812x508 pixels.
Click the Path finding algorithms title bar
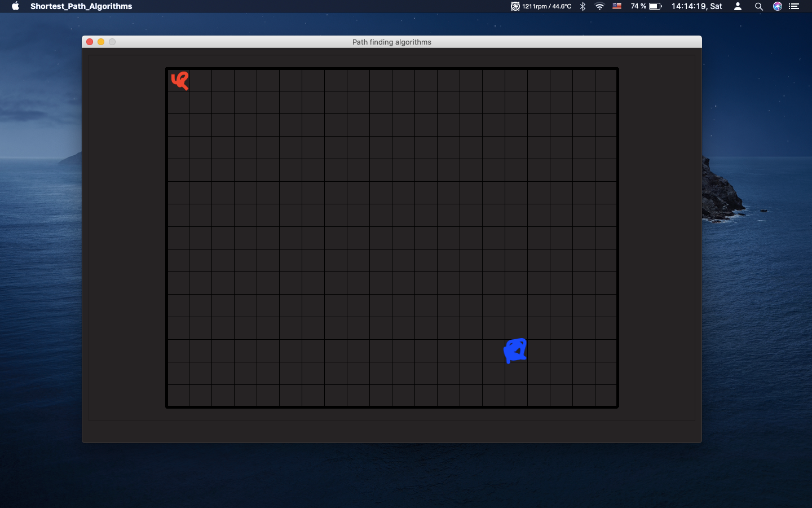click(x=391, y=42)
